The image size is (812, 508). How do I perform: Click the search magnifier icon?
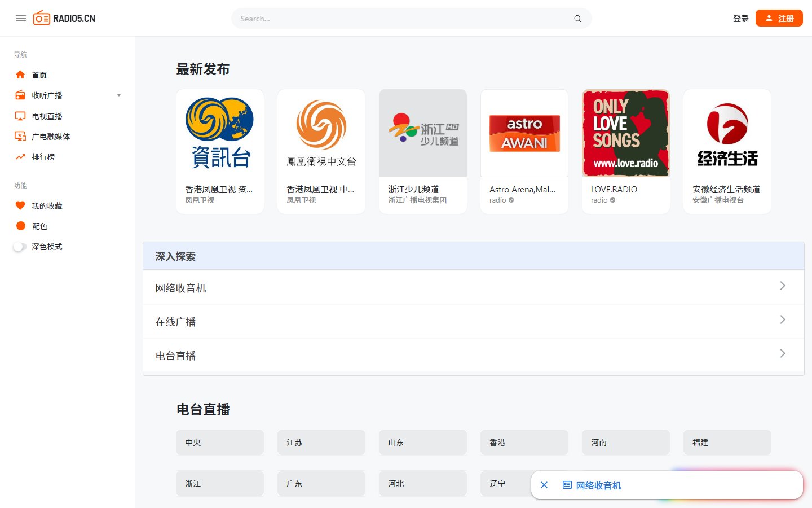577,19
